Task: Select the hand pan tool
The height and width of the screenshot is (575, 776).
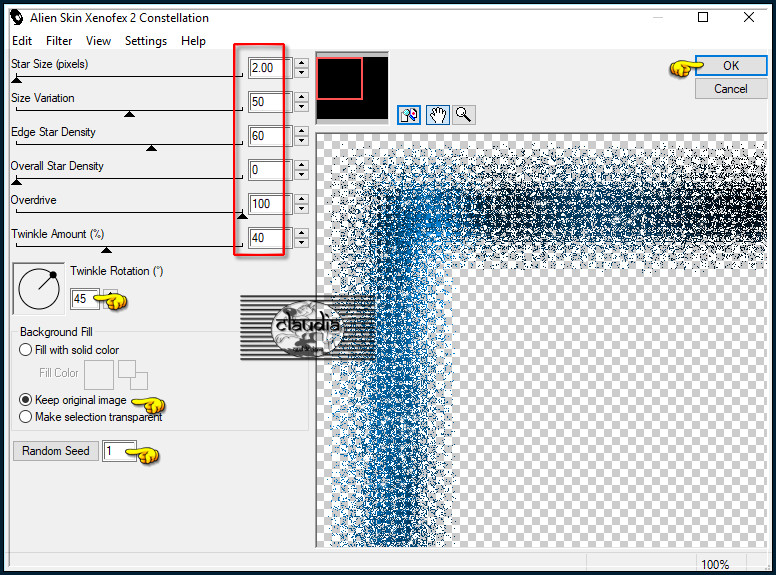Action: (x=438, y=115)
